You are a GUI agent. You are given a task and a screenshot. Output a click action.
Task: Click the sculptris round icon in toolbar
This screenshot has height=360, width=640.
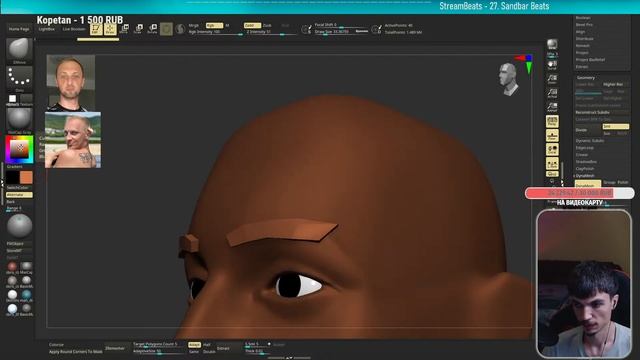(180, 29)
